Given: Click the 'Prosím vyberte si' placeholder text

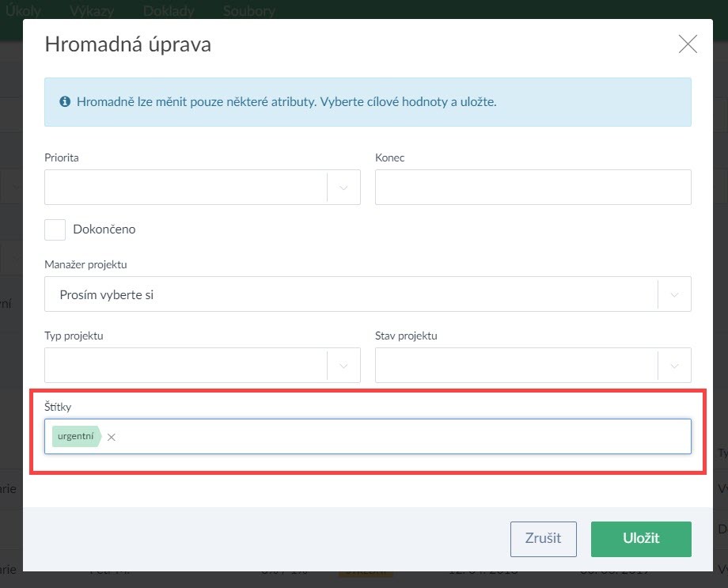Looking at the screenshot, I should coord(107,294).
